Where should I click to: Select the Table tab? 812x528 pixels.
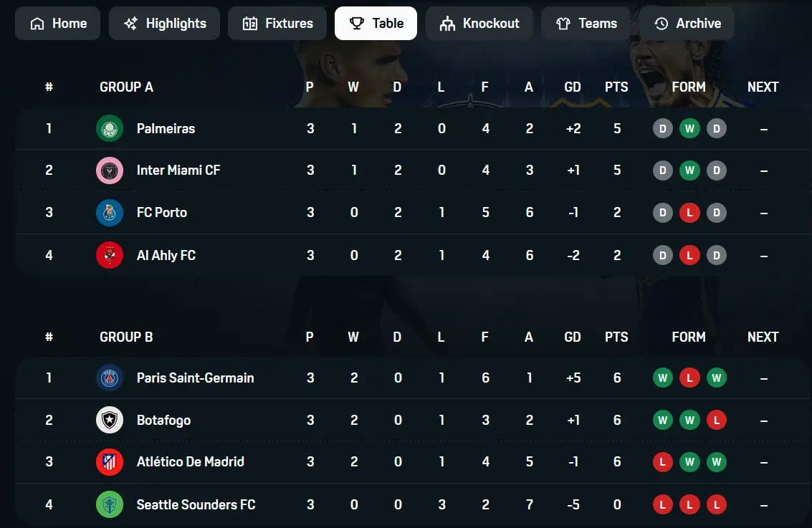(376, 24)
